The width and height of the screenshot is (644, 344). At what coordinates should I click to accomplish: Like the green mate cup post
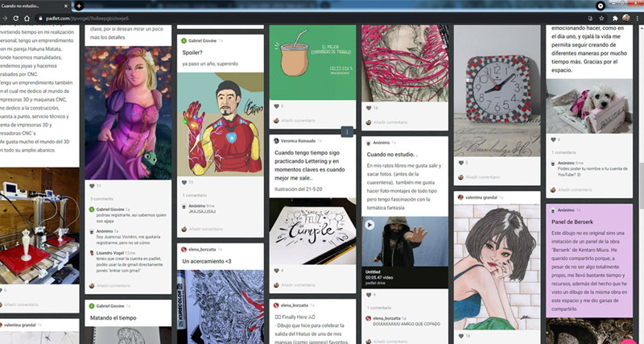276,106
